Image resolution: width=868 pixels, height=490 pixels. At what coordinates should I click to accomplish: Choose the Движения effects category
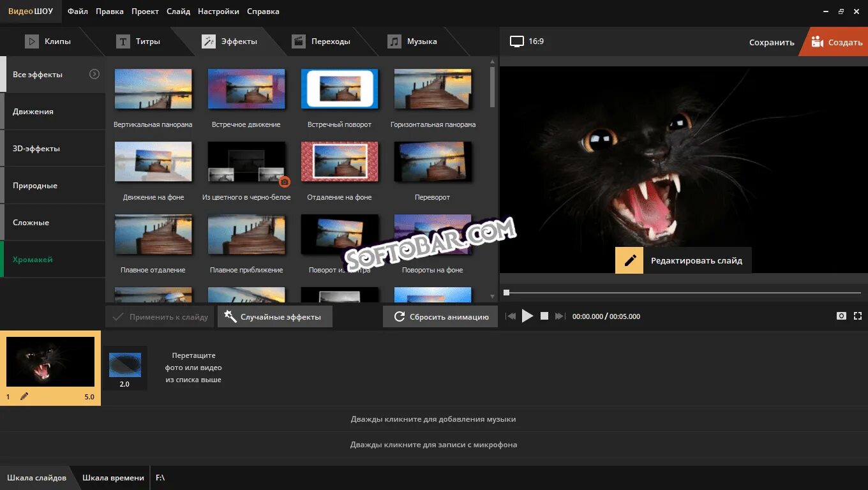[53, 112]
